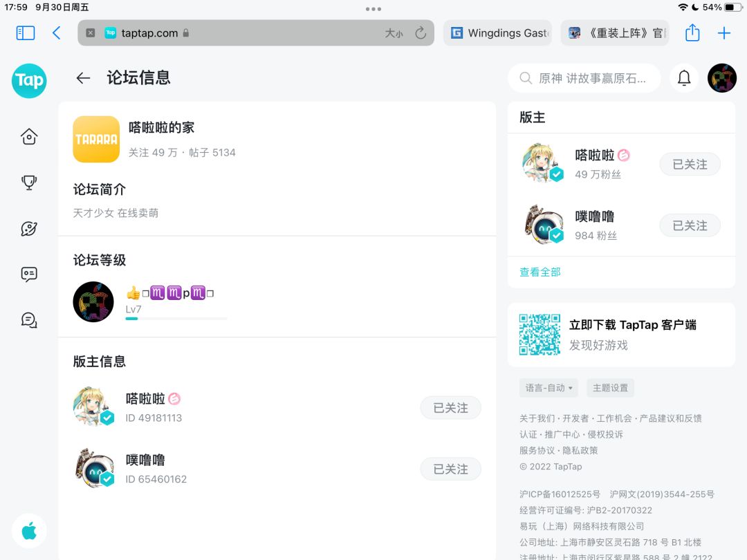Screen dimensions: 747x560
Task: Go back with Safari's back chevron
Action: click(x=56, y=33)
